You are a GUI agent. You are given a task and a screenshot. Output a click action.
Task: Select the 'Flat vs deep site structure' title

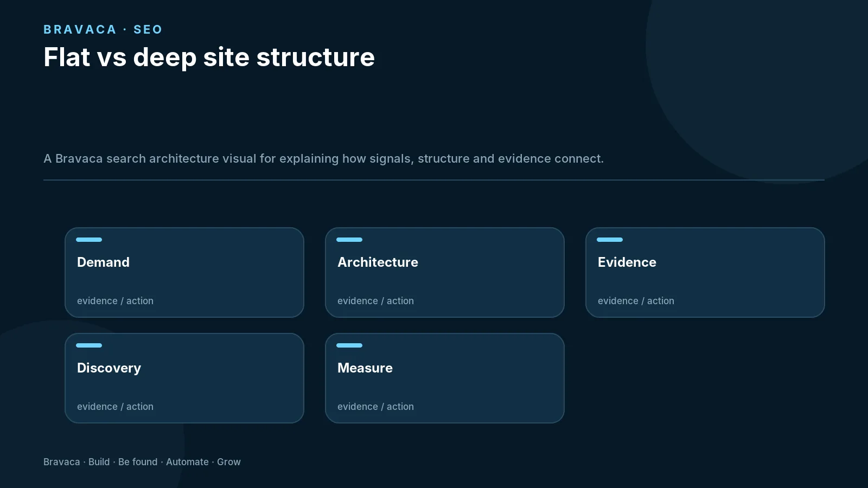209,57
